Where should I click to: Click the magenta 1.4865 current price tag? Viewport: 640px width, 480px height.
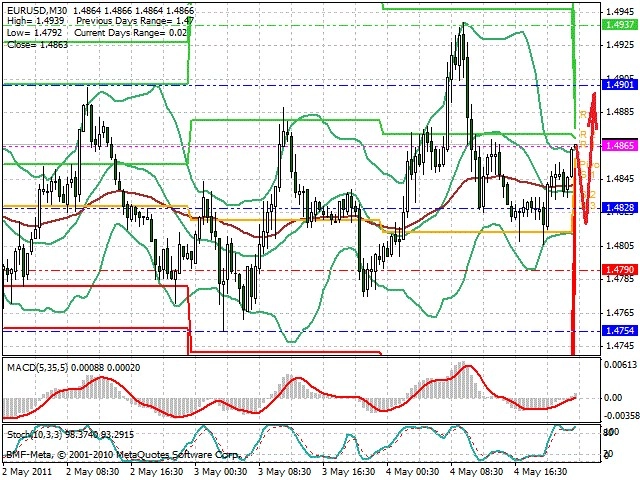coord(619,145)
